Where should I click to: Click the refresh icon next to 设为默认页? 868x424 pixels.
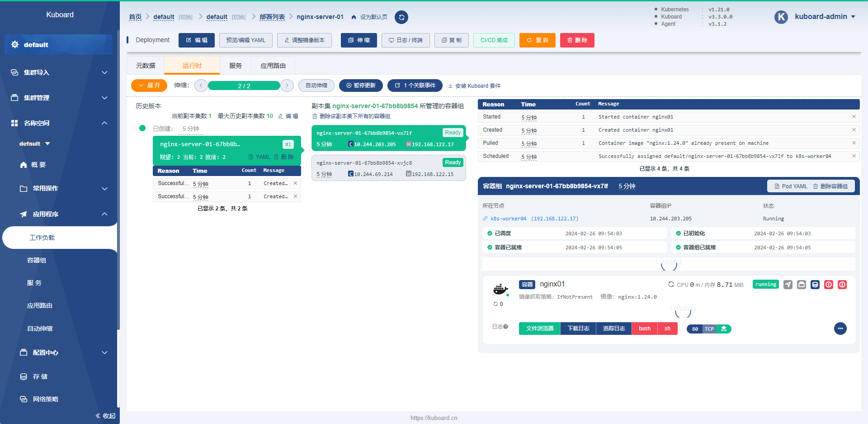point(401,17)
